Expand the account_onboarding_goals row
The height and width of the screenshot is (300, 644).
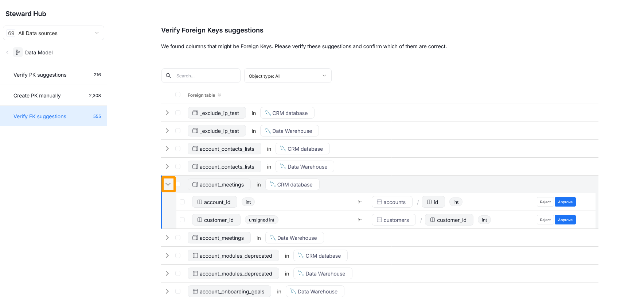pyautogui.click(x=167, y=291)
